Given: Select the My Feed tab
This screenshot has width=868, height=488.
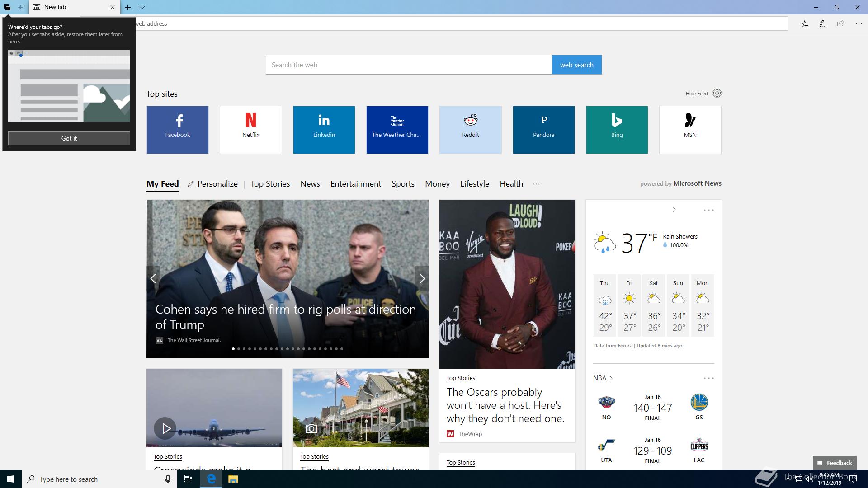Looking at the screenshot, I should 163,184.
